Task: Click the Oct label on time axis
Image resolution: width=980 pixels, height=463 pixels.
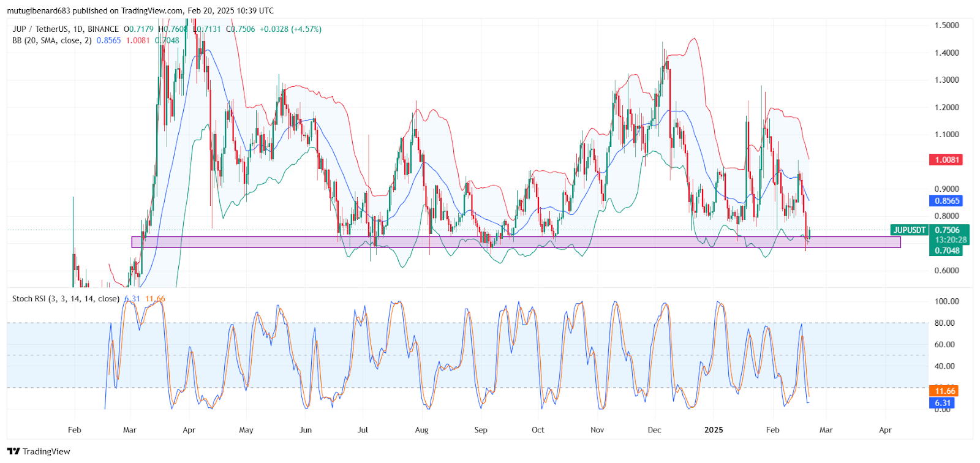Action: click(x=538, y=430)
